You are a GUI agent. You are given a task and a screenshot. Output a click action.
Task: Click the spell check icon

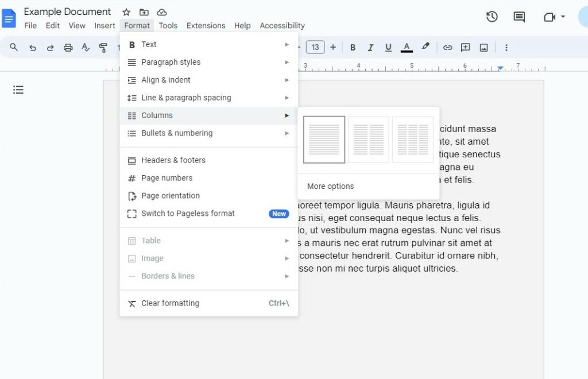coord(86,48)
